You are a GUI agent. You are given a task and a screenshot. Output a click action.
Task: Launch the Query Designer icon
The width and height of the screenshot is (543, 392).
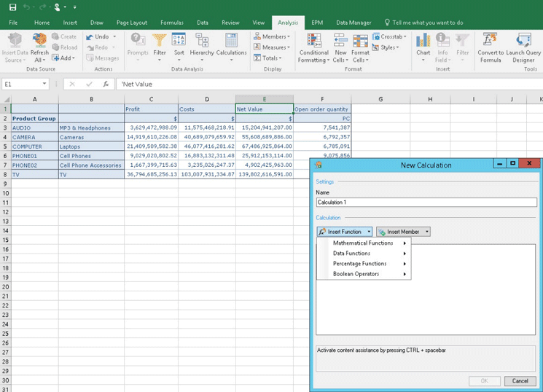click(523, 40)
